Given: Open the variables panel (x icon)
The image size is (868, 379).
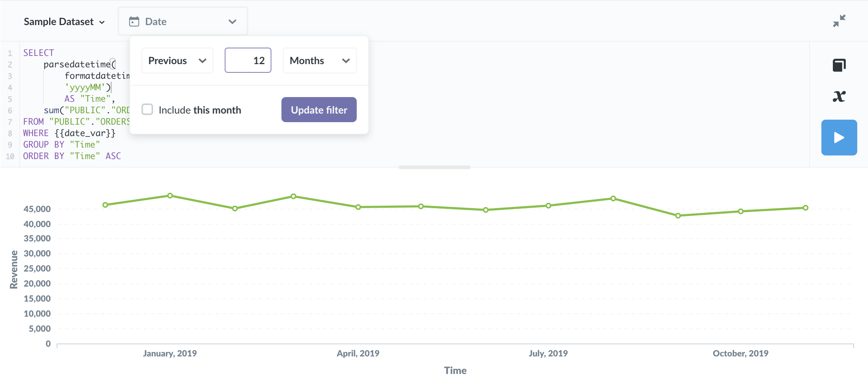Looking at the screenshot, I should click(839, 96).
